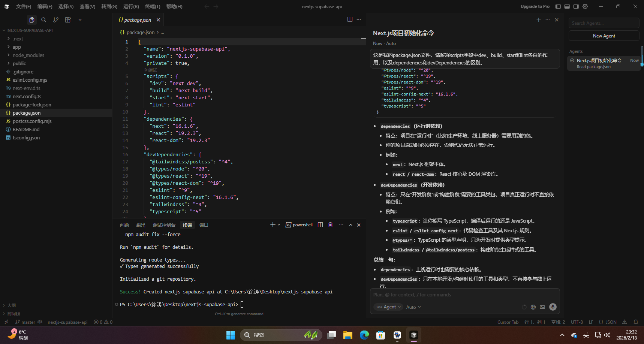Open terminal panel more actions ellipsis
This screenshot has height=344, width=644.
(x=341, y=225)
